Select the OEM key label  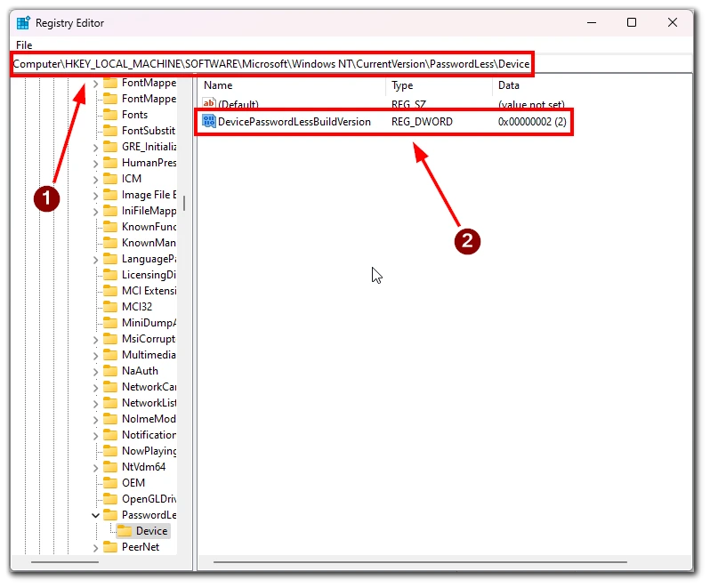133,483
